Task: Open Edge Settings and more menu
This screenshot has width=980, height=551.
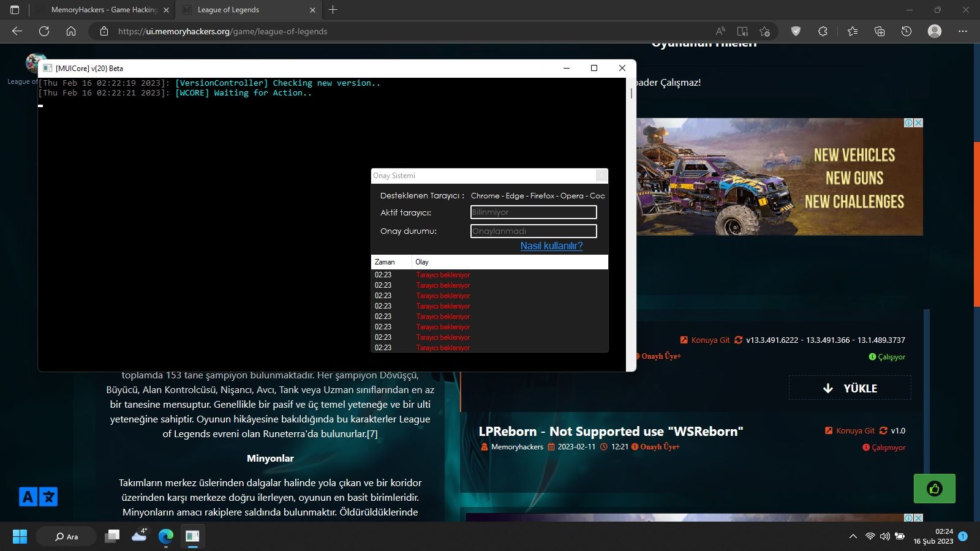Action: [963, 31]
